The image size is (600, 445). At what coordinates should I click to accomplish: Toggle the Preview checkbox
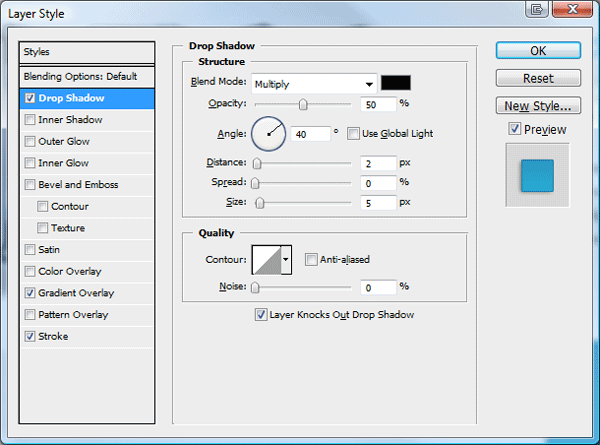515,129
